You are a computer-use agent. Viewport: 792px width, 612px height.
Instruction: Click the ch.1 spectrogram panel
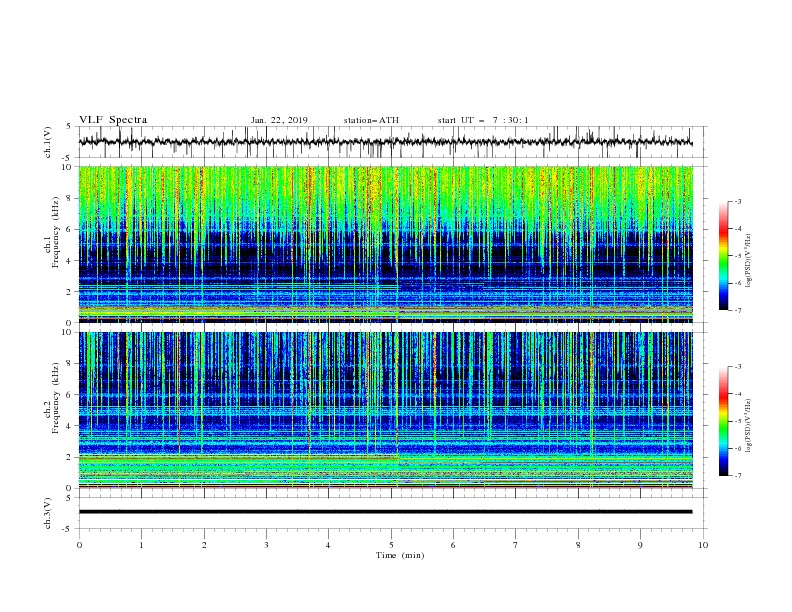[386, 244]
